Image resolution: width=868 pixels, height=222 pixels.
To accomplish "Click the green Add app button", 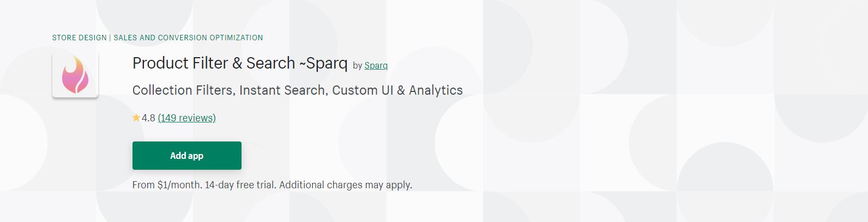I will (187, 156).
